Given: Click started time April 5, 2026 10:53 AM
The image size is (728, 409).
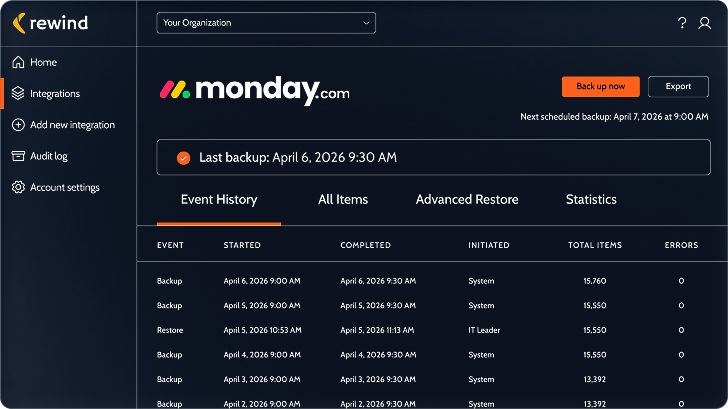Looking at the screenshot, I should tap(262, 330).
